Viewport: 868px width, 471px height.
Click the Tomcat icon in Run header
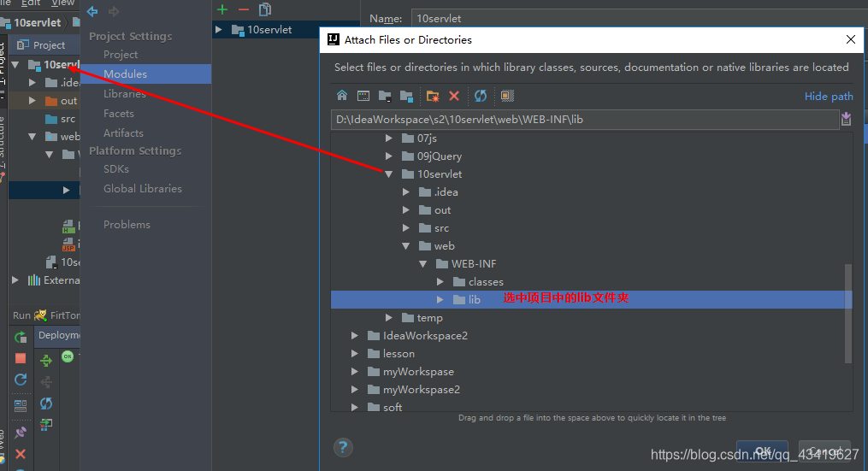[x=40, y=315]
